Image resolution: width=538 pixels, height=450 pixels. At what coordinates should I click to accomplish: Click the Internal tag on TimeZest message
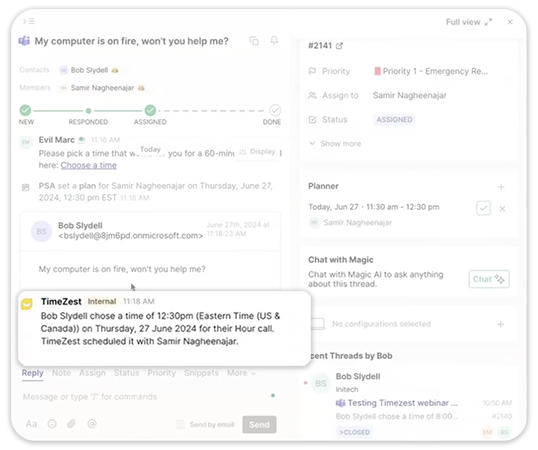(x=102, y=301)
